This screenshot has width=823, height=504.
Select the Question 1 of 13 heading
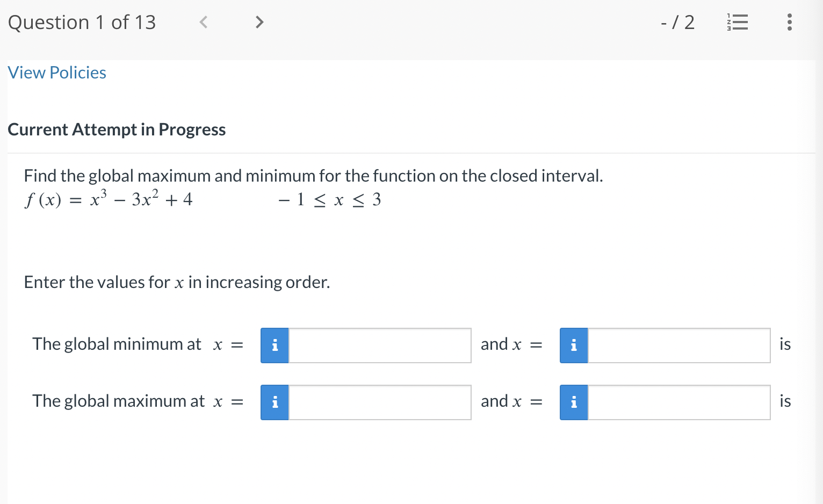coord(82,22)
